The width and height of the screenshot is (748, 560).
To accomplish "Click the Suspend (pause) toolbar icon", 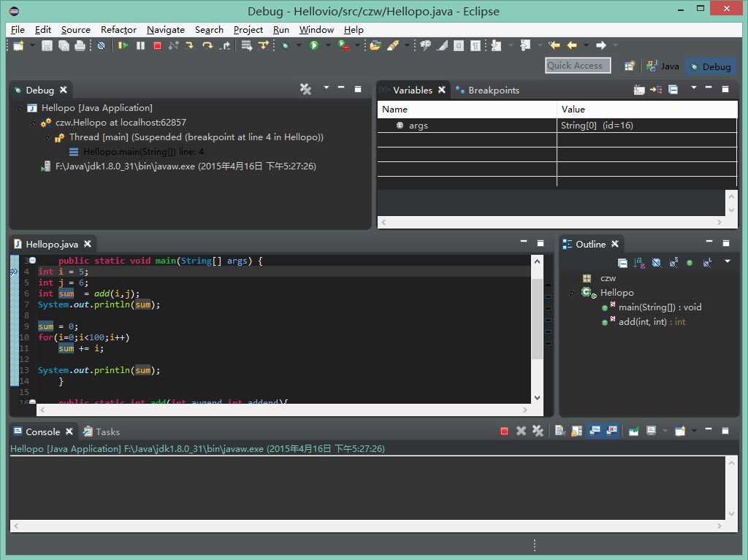I will 140,45.
